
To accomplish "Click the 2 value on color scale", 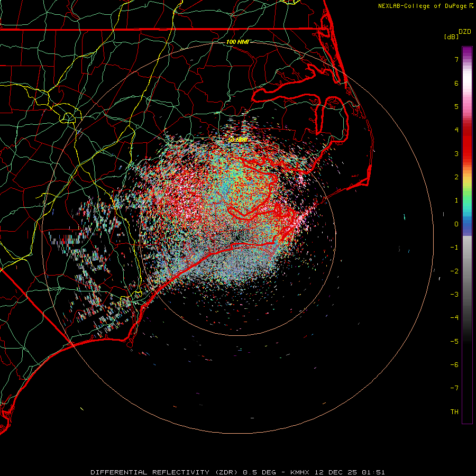I will pyautogui.click(x=456, y=177).
